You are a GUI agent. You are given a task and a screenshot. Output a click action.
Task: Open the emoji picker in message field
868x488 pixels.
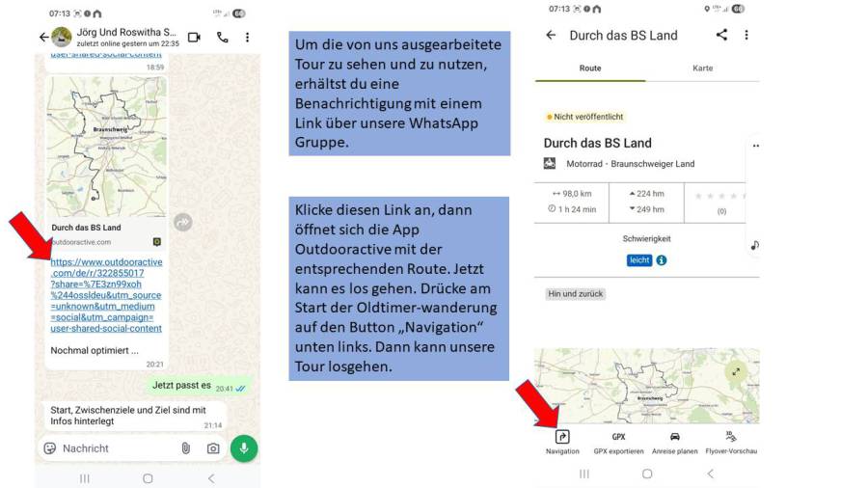click(x=50, y=448)
